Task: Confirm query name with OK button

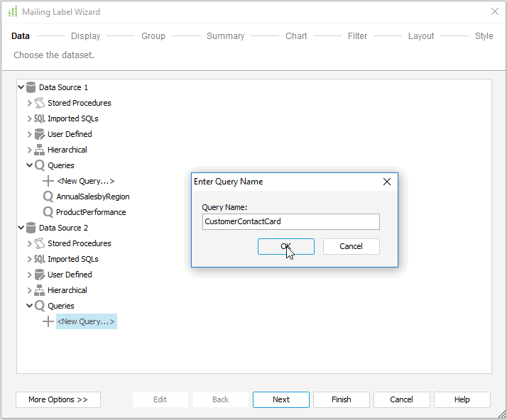Action: click(285, 246)
